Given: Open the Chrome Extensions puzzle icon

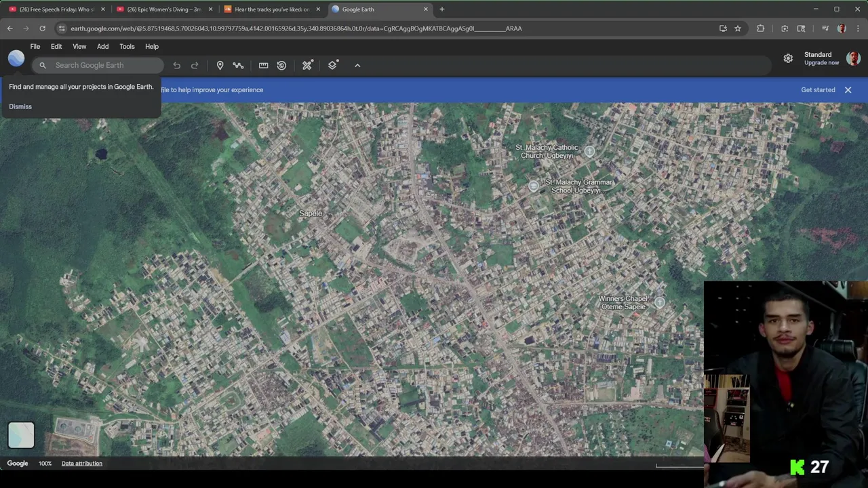Looking at the screenshot, I should (x=760, y=28).
